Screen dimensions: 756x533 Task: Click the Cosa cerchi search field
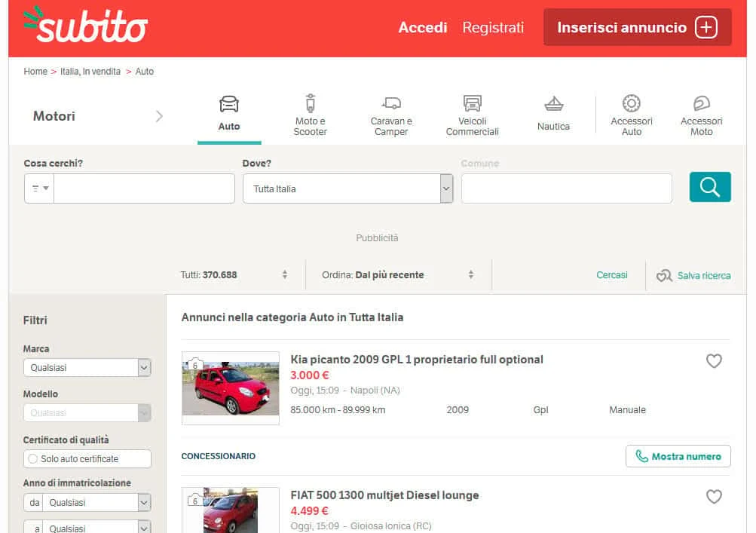point(144,188)
